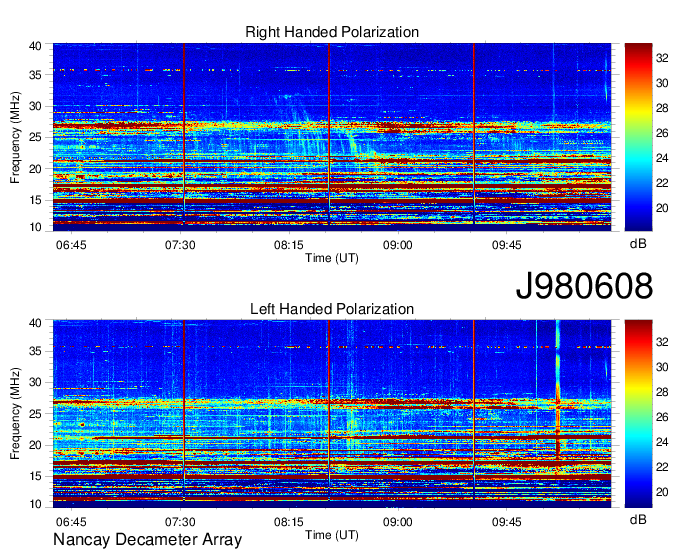This screenshot has height=552, width=680.
Task: Click the 07:30 tick under Right Handed plot
Action: point(180,245)
